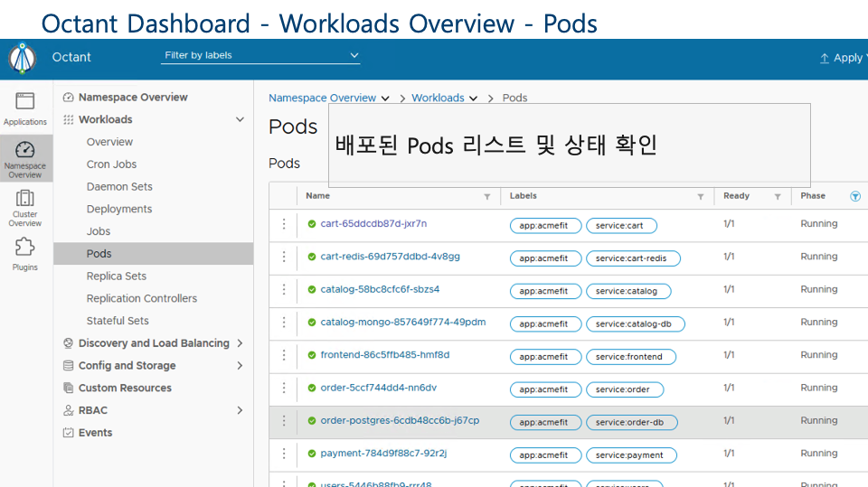Viewport: 868px width, 487px height.
Task: Select Deployments in navigation
Action: tap(119, 209)
